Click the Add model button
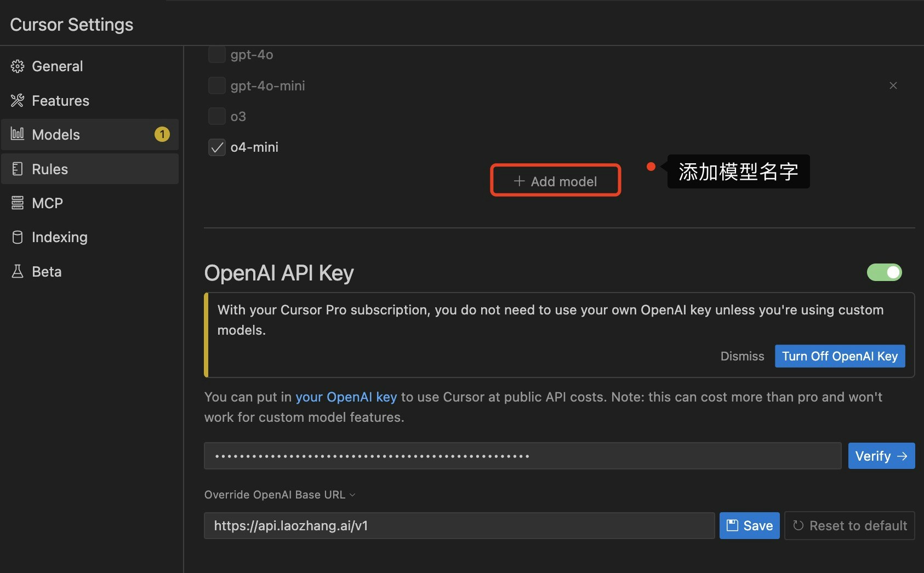 click(x=555, y=181)
